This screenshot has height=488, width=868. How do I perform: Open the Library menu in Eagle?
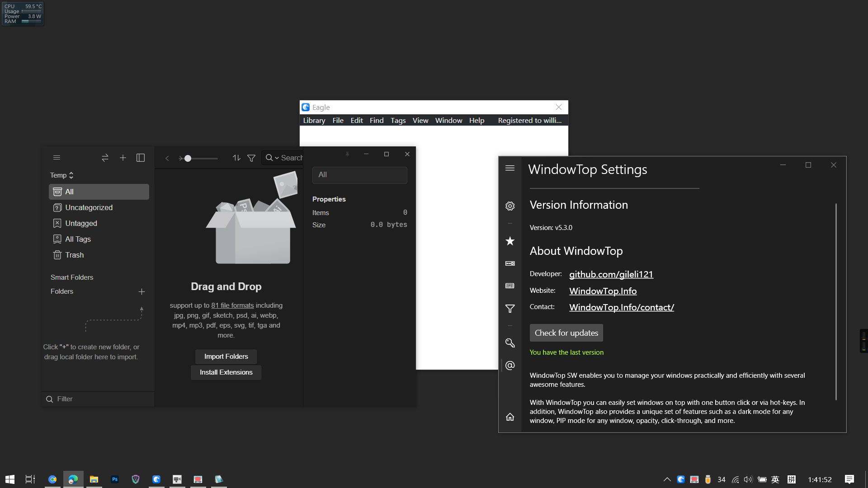coord(314,120)
